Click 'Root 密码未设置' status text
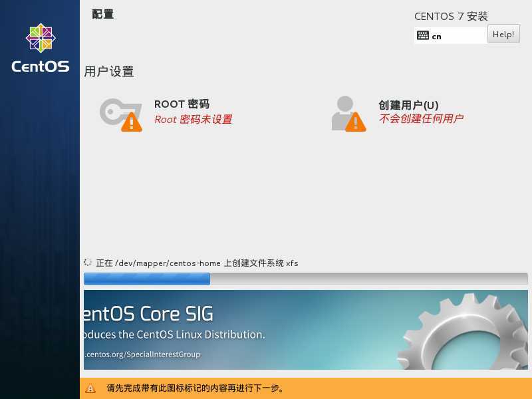 point(193,120)
